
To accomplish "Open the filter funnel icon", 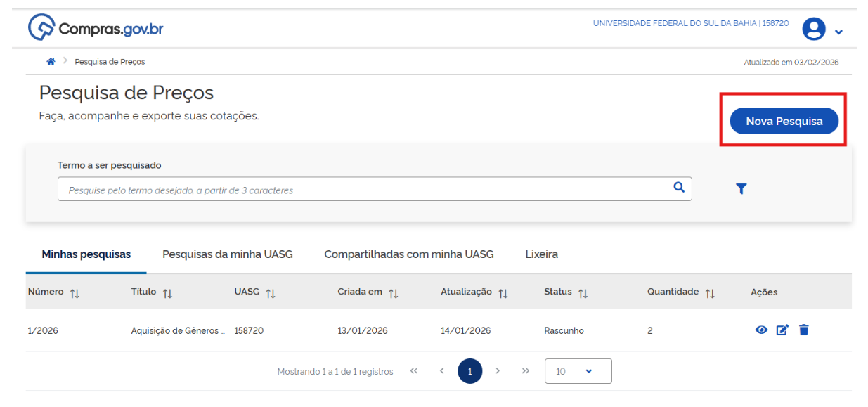I will (x=741, y=188).
